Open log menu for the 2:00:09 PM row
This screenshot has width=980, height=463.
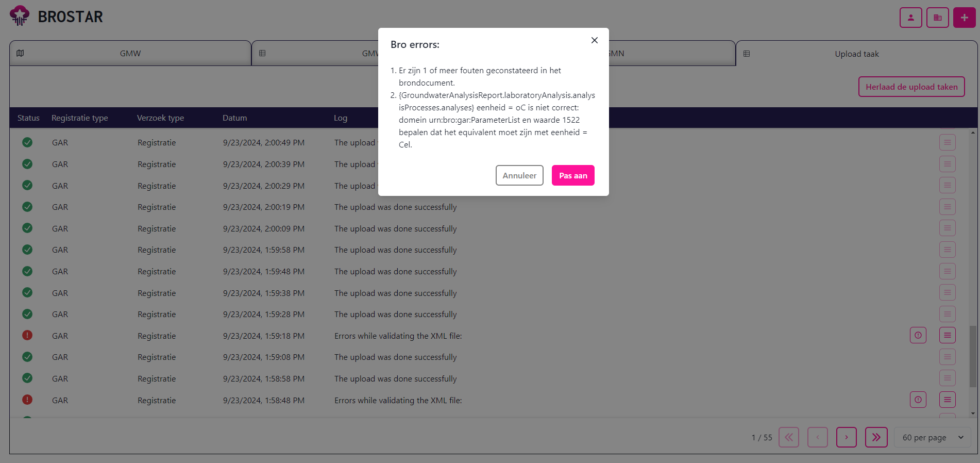pyautogui.click(x=948, y=228)
